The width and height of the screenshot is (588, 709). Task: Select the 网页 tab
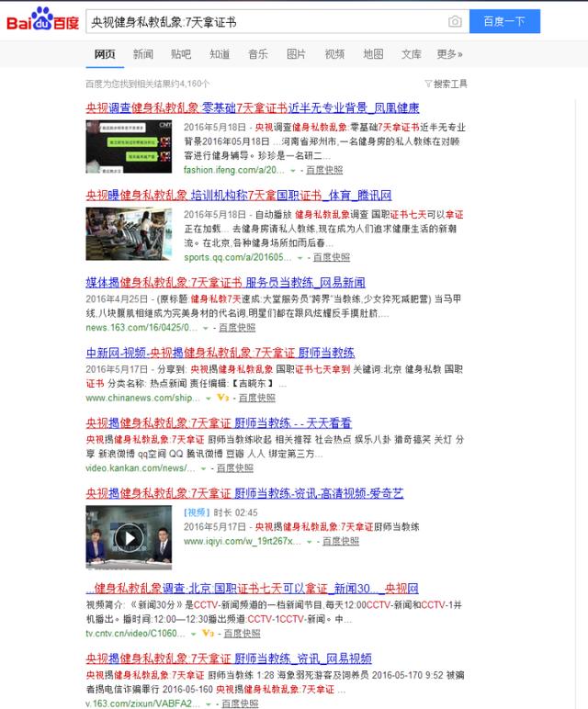tap(105, 54)
